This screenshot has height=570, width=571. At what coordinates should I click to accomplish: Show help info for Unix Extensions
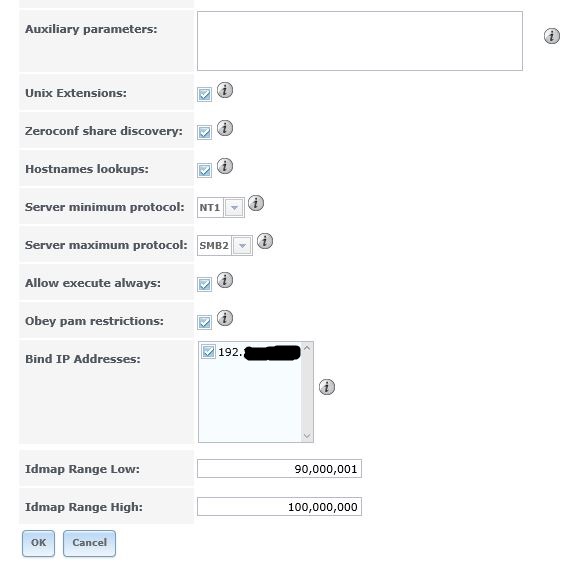(225, 90)
